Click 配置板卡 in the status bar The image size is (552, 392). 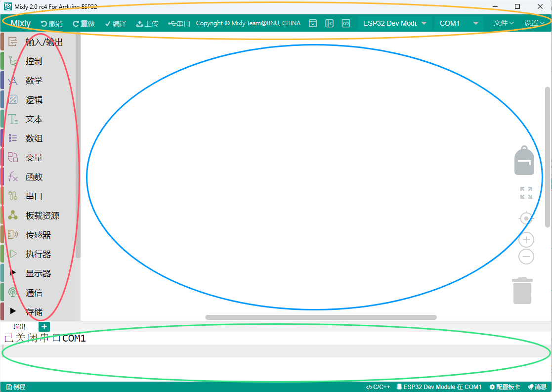coord(505,387)
